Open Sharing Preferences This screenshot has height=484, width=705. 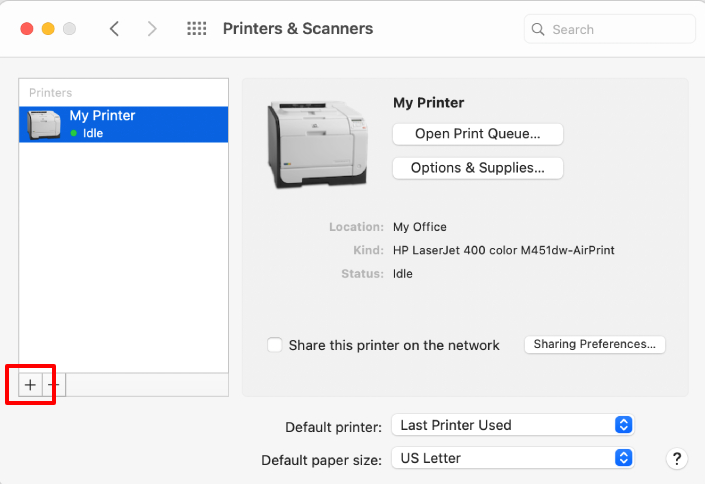tap(594, 345)
